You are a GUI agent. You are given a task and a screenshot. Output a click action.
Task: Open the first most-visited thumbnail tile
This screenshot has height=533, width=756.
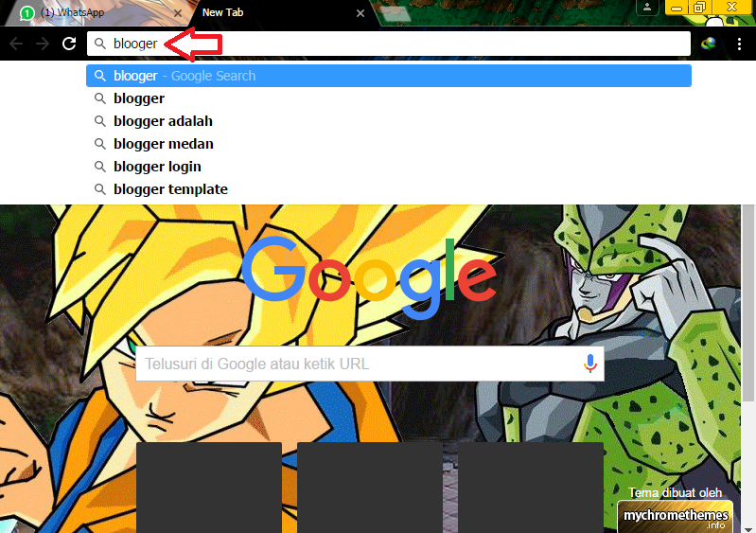coord(209,488)
